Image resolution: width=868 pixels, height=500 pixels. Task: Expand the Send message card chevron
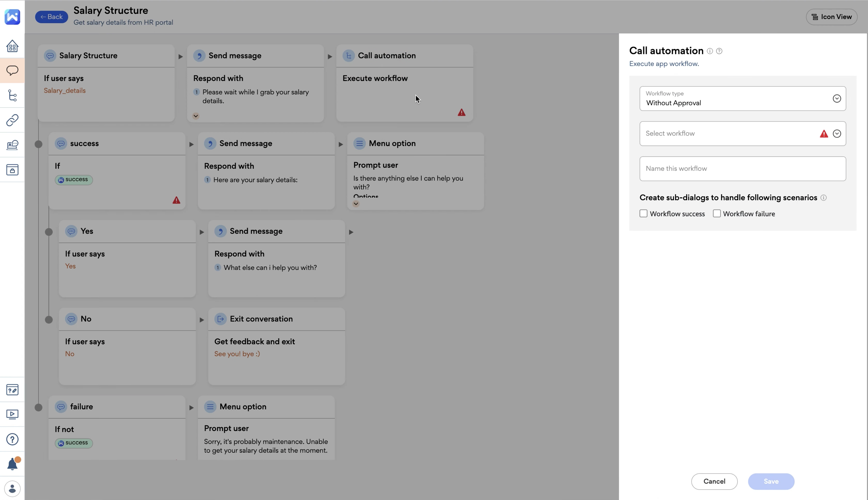point(196,116)
